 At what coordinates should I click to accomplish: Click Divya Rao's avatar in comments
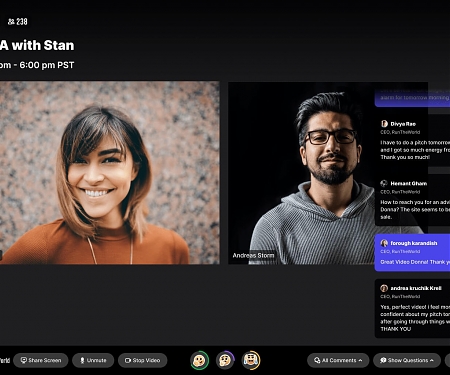(384, 124)
